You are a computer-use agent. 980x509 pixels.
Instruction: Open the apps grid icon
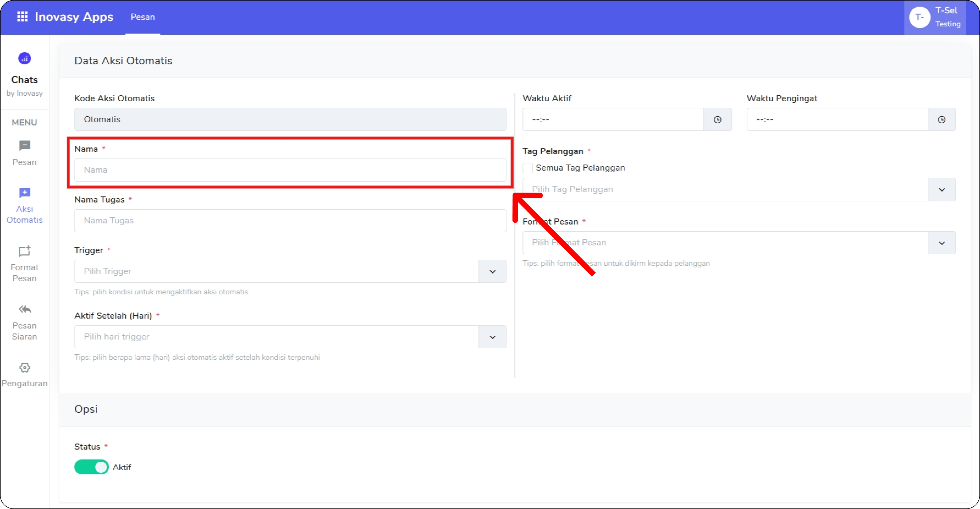pyautogui.click(x=22, y=17)
